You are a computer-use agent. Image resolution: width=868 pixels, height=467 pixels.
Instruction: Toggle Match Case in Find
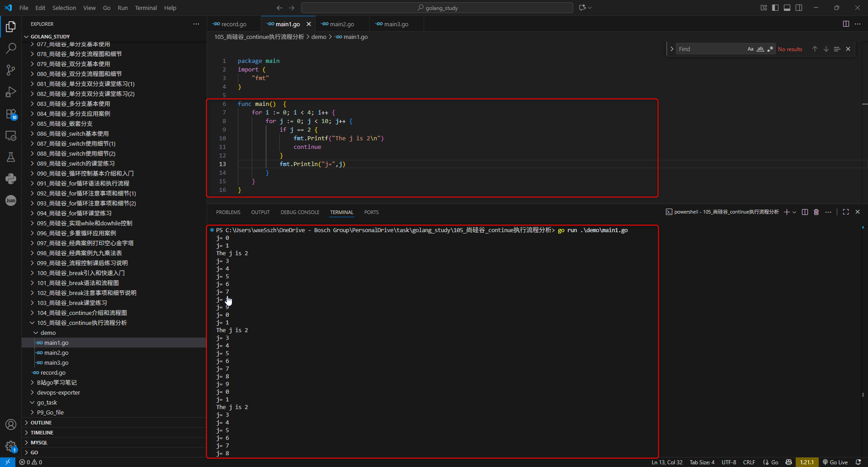coord(750,49)
